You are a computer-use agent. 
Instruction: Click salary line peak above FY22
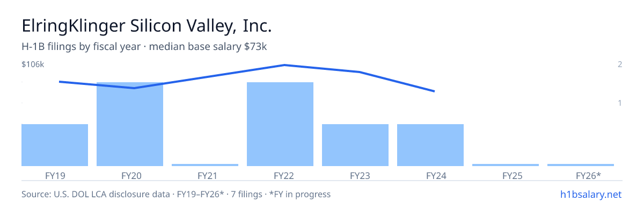(x=284, y=65)
